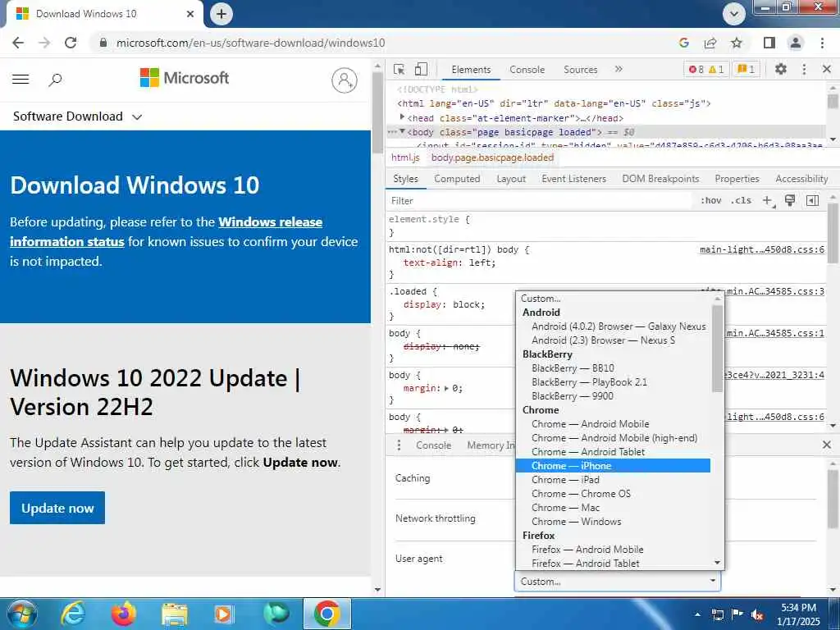Click the site search magnifier icon
840x630 pixels.
(55, 80)
